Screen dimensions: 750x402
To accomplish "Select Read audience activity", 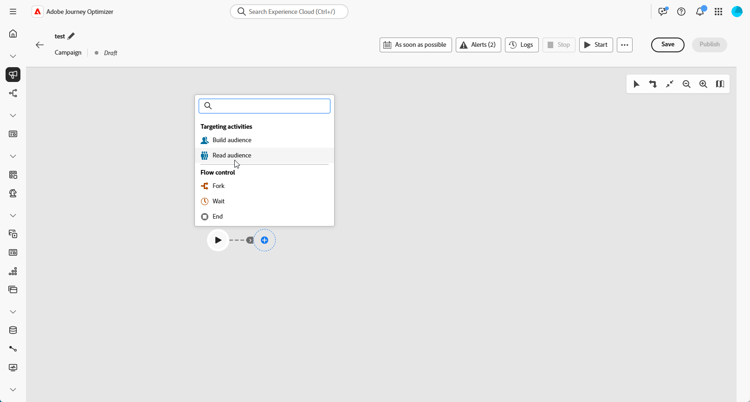I will coord(265,156).
